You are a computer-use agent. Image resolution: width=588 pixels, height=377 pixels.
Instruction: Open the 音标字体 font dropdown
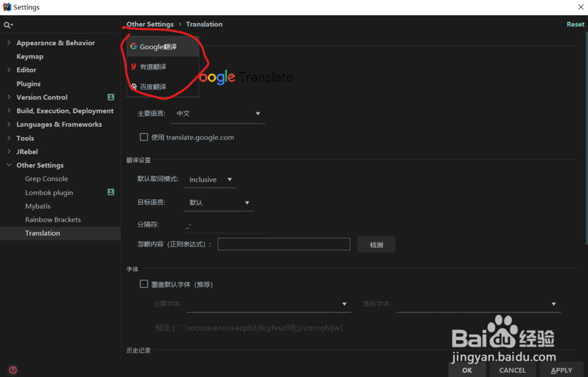tap(479, 304)
